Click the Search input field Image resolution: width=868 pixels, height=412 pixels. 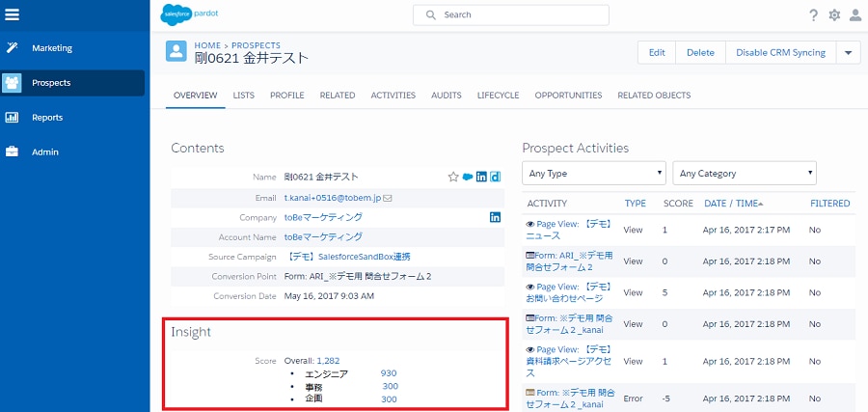click(511, 14)
